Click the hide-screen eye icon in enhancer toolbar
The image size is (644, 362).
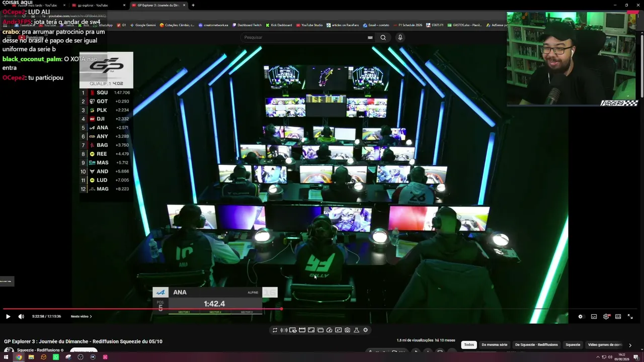(293, 330)
